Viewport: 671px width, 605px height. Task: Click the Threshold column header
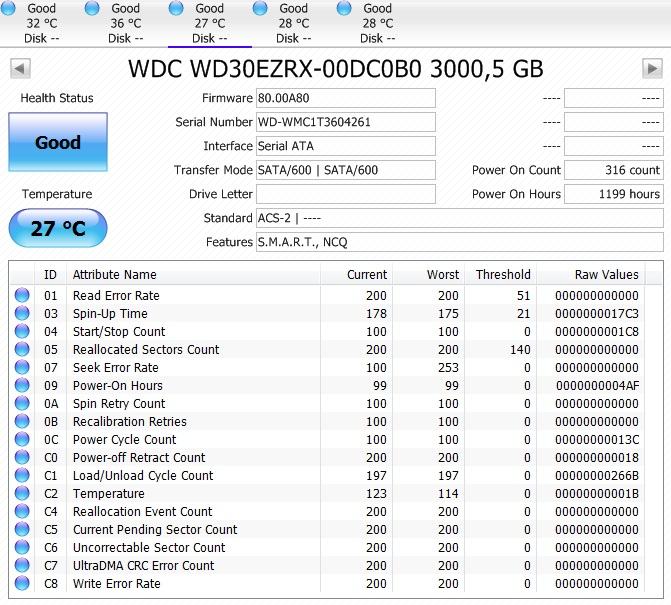(x=501, y=275)
